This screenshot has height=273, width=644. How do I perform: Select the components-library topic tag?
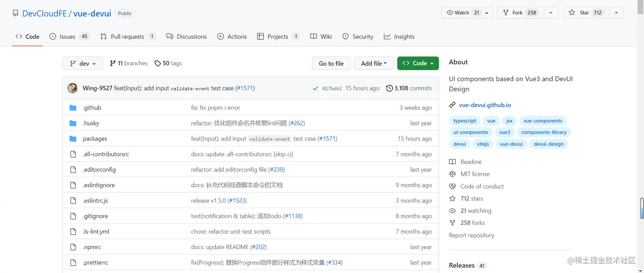tap(544, 132)
